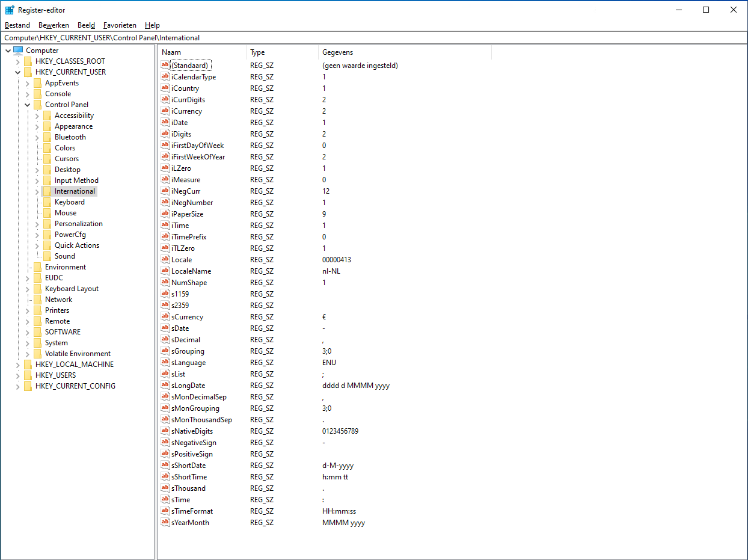Expand the HKEY_CLASSES_ROOT node

(17, 61)
